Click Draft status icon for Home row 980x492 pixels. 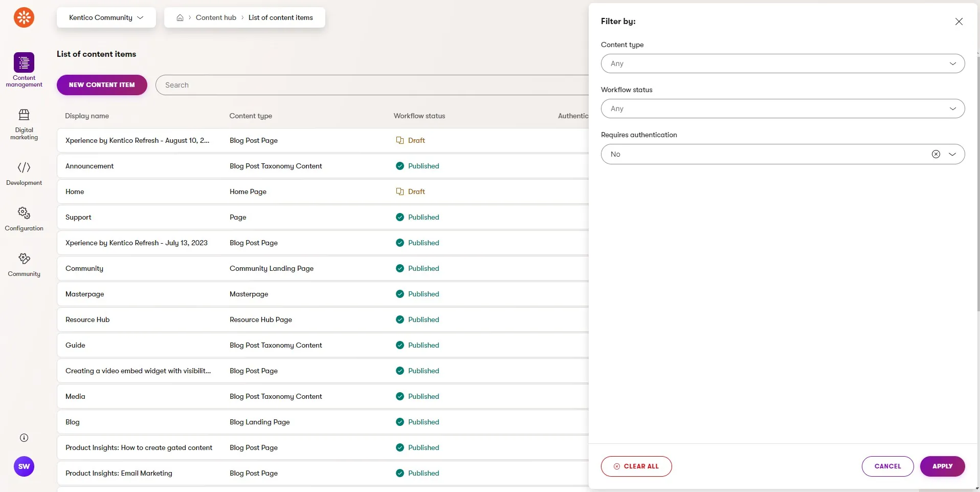pos(400,191)
